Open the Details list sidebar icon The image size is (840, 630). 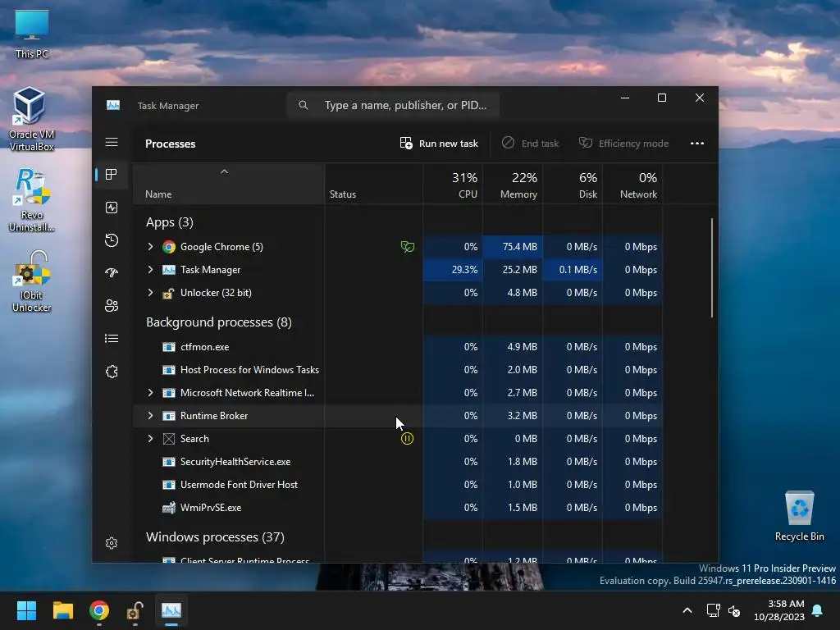click(112, 339)
